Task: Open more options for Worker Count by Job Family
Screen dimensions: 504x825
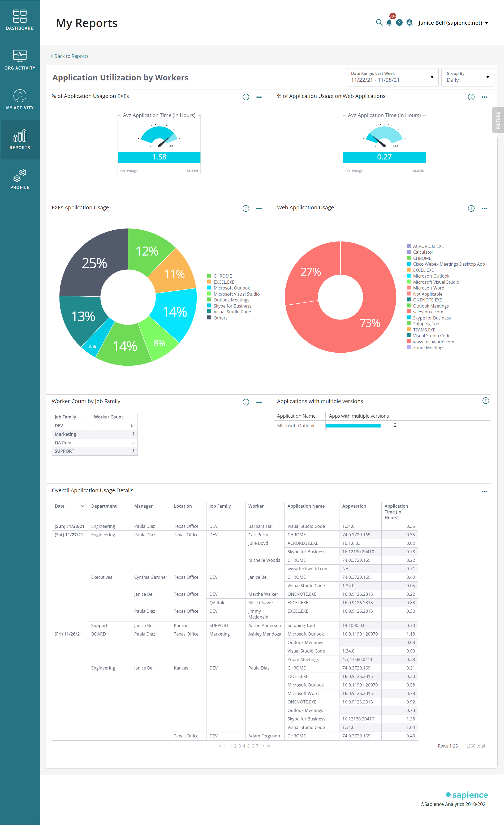Action: coord(259,402)
